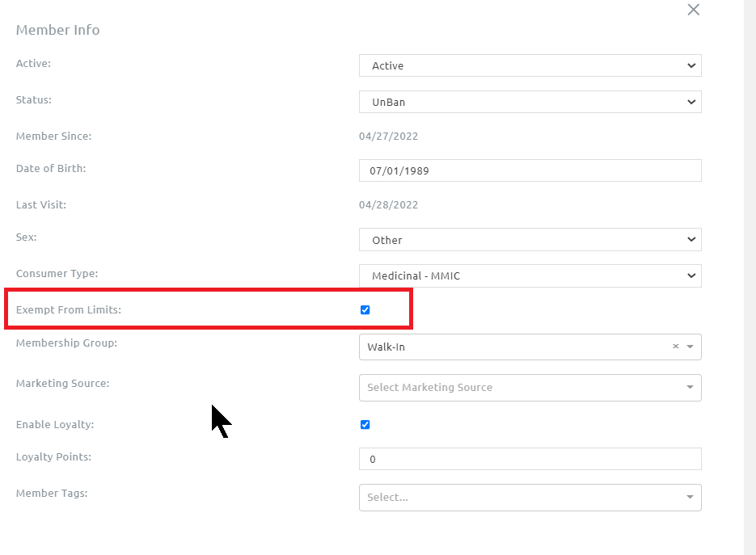Disable the Enable Loyalty checkbox
The height and width of the screenshot is (555, 756).
[365, 424]
